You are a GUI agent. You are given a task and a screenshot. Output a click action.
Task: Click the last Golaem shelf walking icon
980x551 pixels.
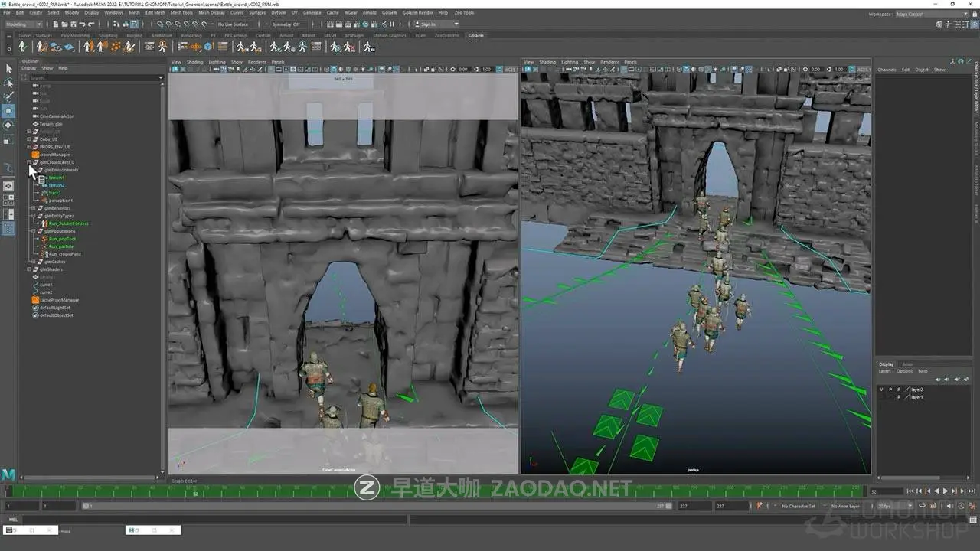coord(368,47)
